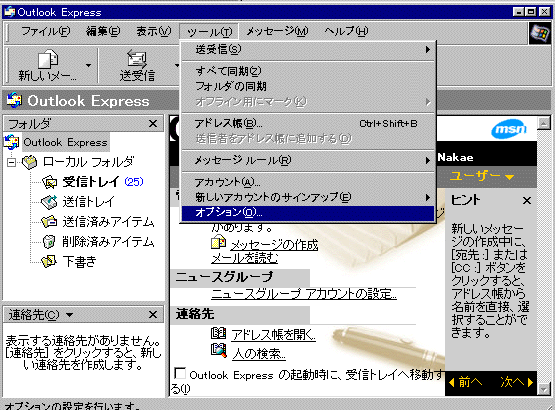This screenshot has height=410, width=555.
Task: Click the 削除済みアイテム trash icon
Action: pyautogui.click(x=49, y=242)
